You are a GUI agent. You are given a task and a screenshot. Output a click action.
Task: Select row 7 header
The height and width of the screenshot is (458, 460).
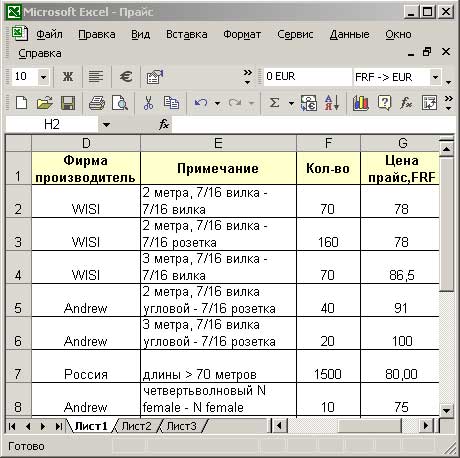click(19, 366)
